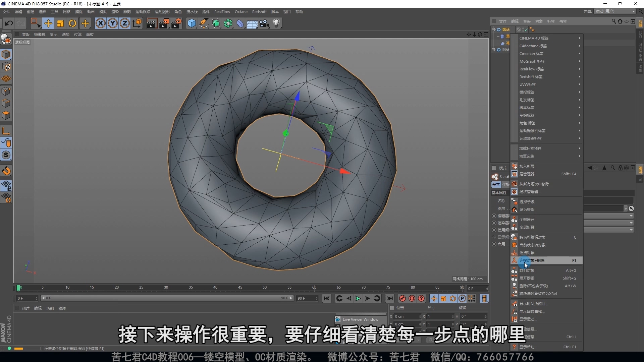This screenshot has height=362, width=644.
Task: Open the Octane menu in the menu bar
Action: point(241,12)
